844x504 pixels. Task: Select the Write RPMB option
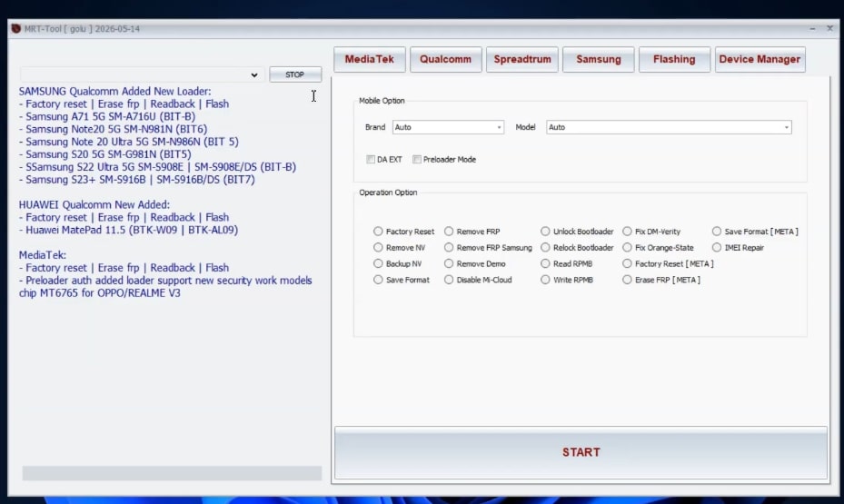545,280
